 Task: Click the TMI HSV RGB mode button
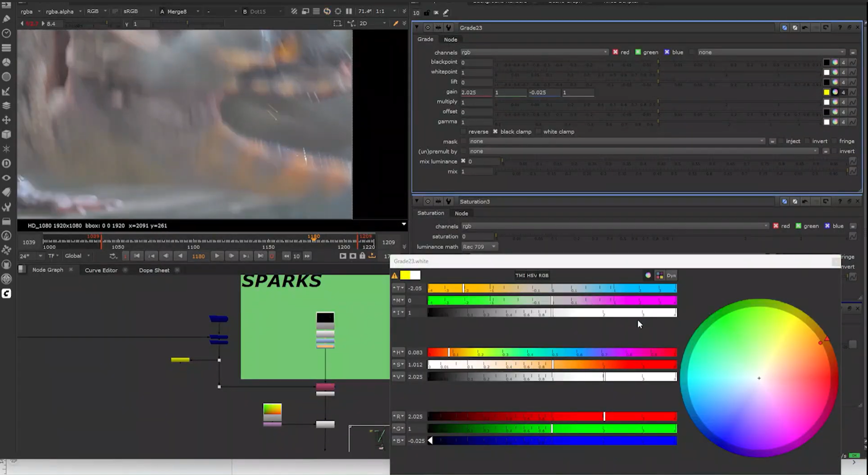[x=532, y=276]
